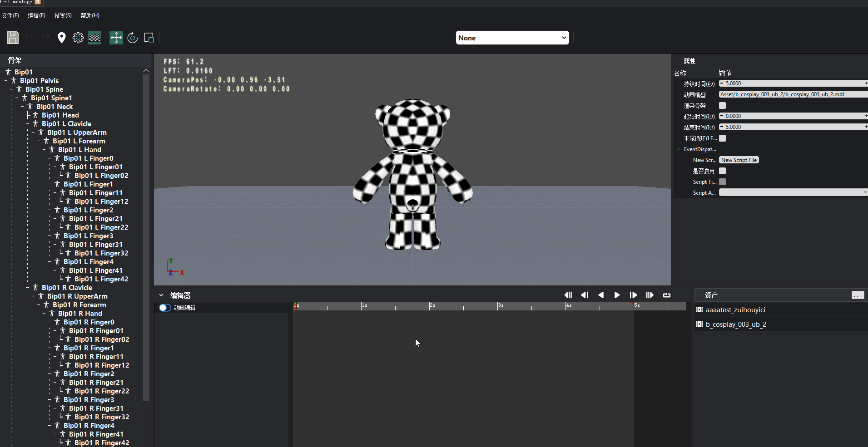The height and width of the screenshot is (447, 868).
Task: Enable the 渲染骨架 checkbox
Action: pos(722,106)
